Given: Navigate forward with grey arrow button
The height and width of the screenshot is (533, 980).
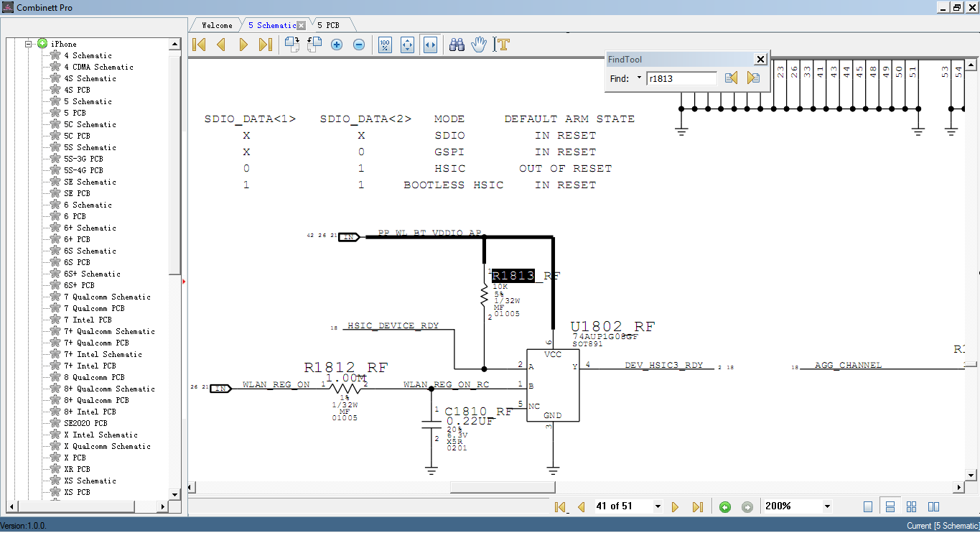Looking at the screenshot, I should tap(747, 507).
